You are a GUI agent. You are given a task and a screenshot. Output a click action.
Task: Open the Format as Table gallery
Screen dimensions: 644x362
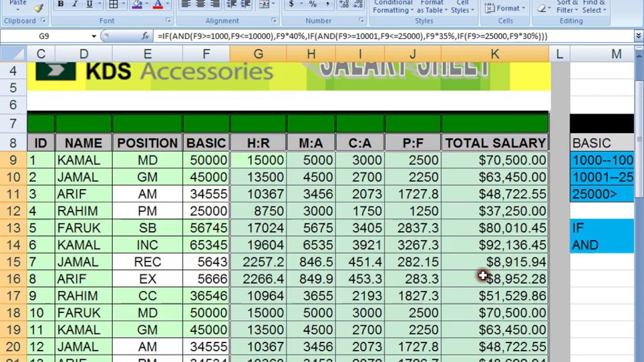coord(432,7)
